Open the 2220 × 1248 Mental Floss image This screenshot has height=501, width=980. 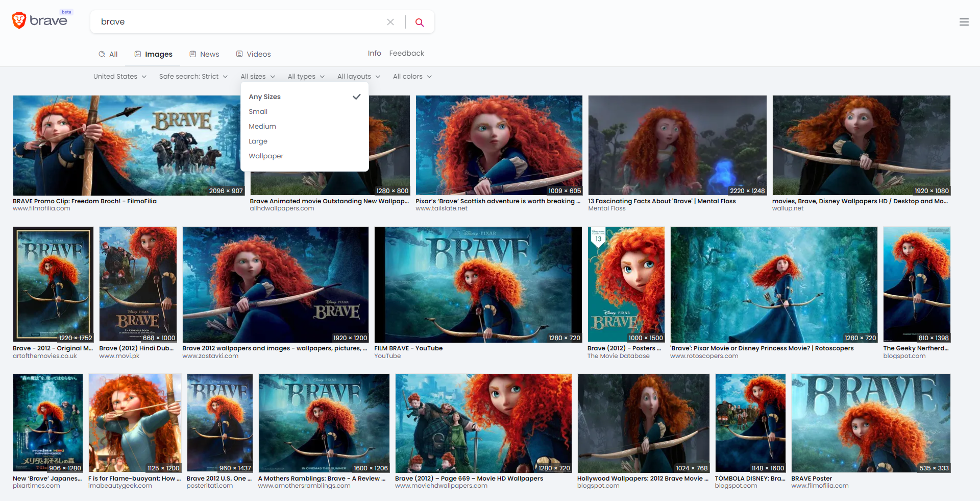[x=677, y=145]
